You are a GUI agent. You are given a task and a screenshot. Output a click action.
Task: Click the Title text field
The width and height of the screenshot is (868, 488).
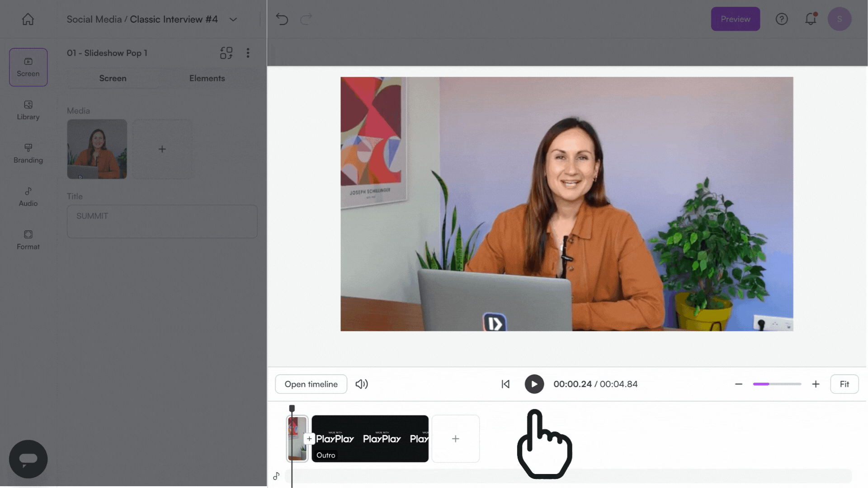pyautogui.click(x=162, y=221)
